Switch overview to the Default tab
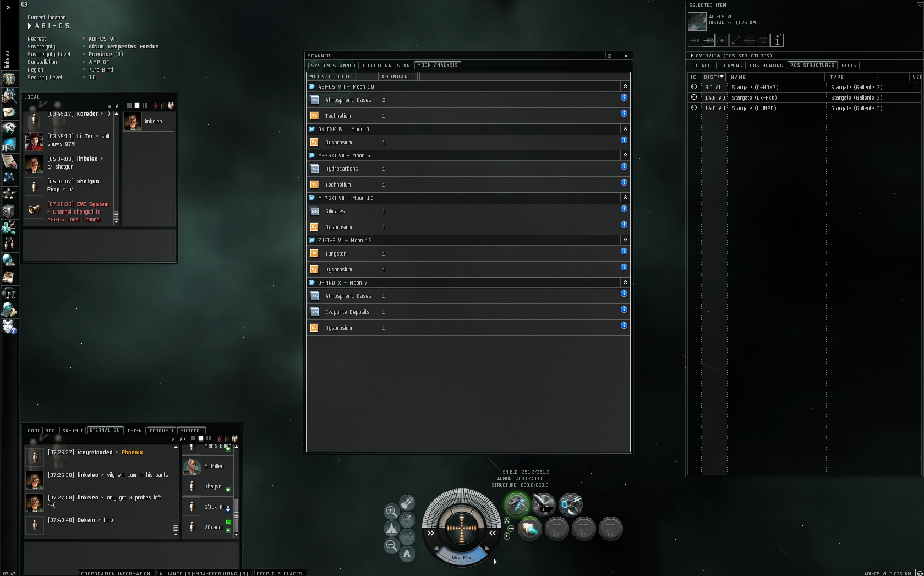This screenshot has height=576, width=924. pyautogui.click(x=703, y=66)
